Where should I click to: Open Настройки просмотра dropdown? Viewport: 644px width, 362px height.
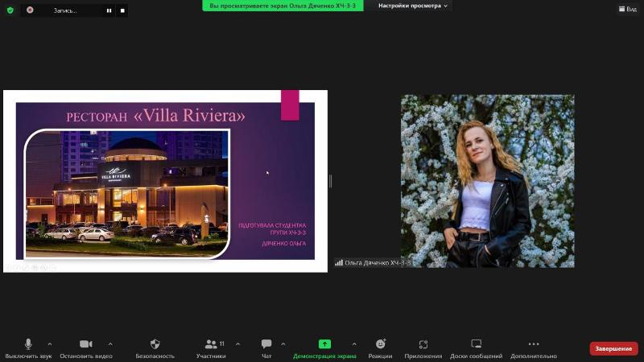(x=413, y=6)
